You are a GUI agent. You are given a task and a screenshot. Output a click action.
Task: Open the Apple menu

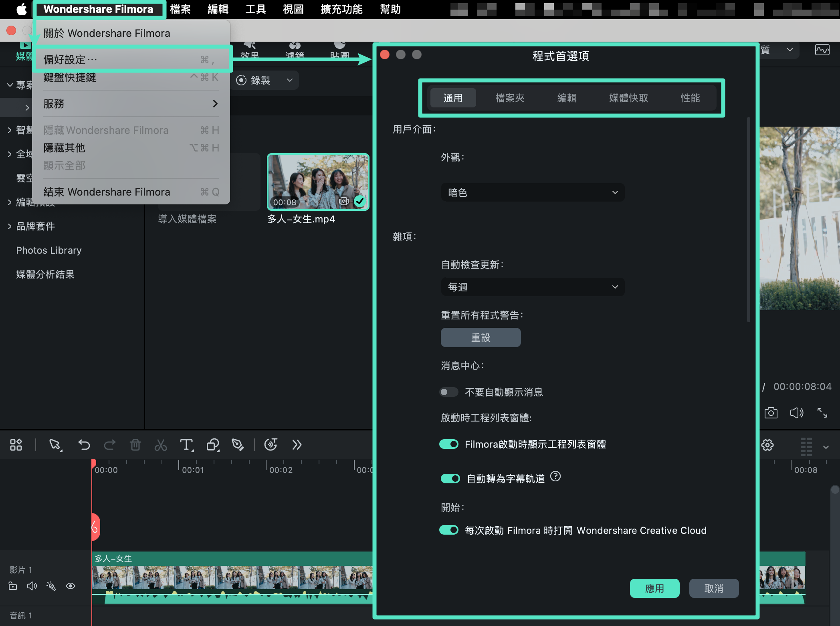click(x=21, y=9)
